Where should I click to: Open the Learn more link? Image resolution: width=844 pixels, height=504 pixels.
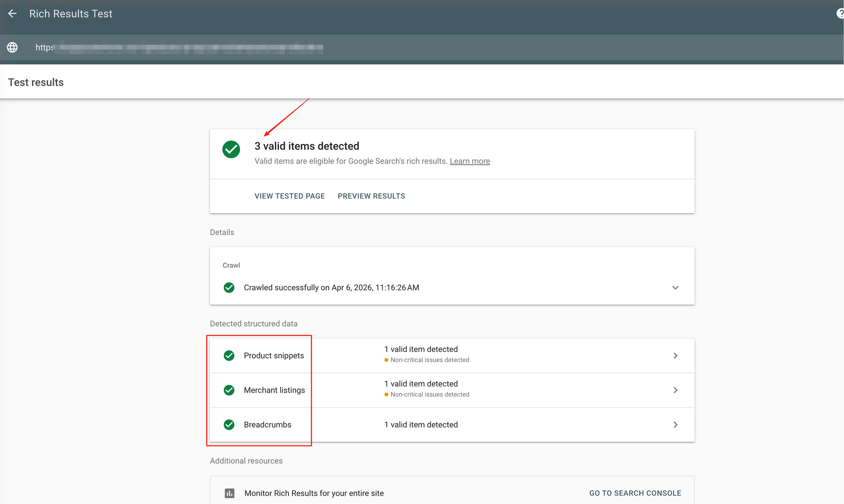click(469, 161)
